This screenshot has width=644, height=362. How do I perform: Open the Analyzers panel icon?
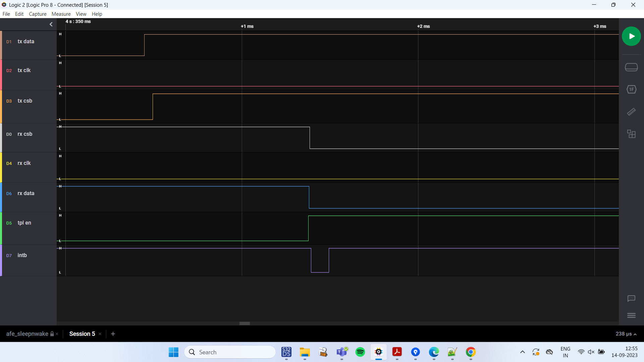click(x=631, y=89)
